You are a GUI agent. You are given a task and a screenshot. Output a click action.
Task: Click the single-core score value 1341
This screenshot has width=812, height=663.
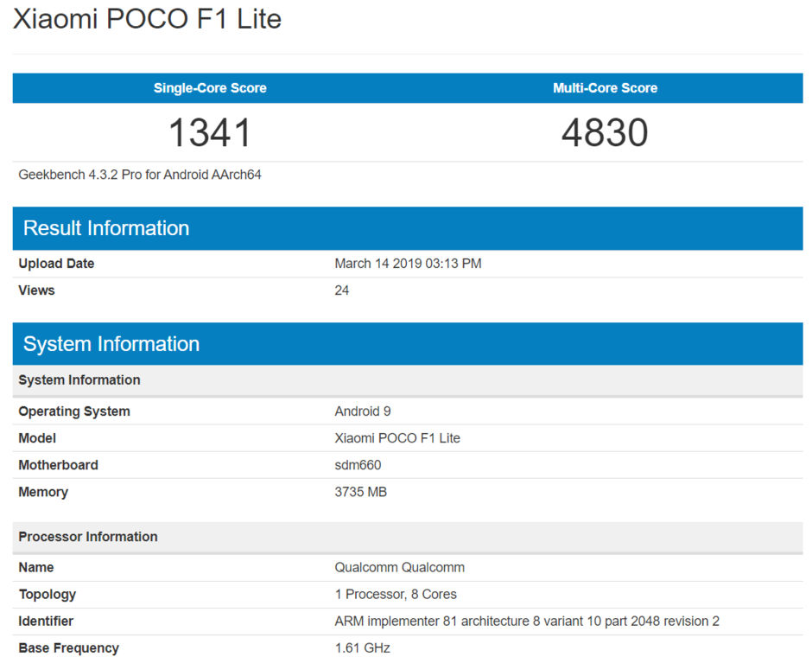click(x=210, y=132)
